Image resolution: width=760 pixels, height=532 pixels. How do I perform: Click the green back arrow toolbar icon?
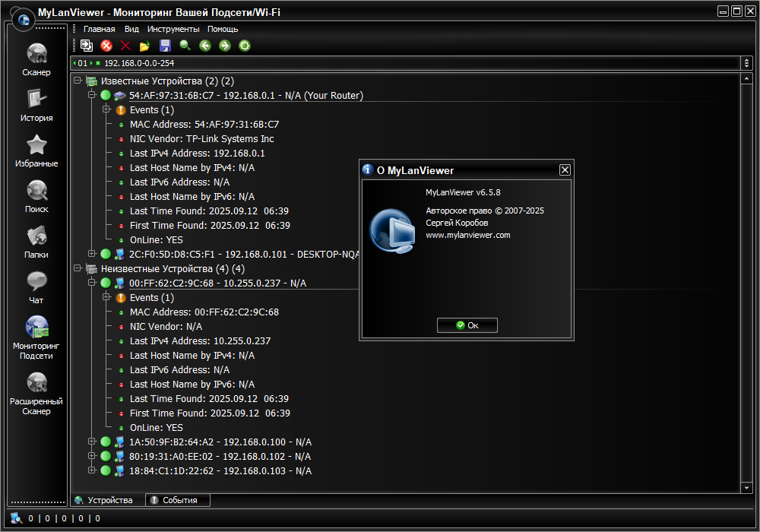coord(205,46)
